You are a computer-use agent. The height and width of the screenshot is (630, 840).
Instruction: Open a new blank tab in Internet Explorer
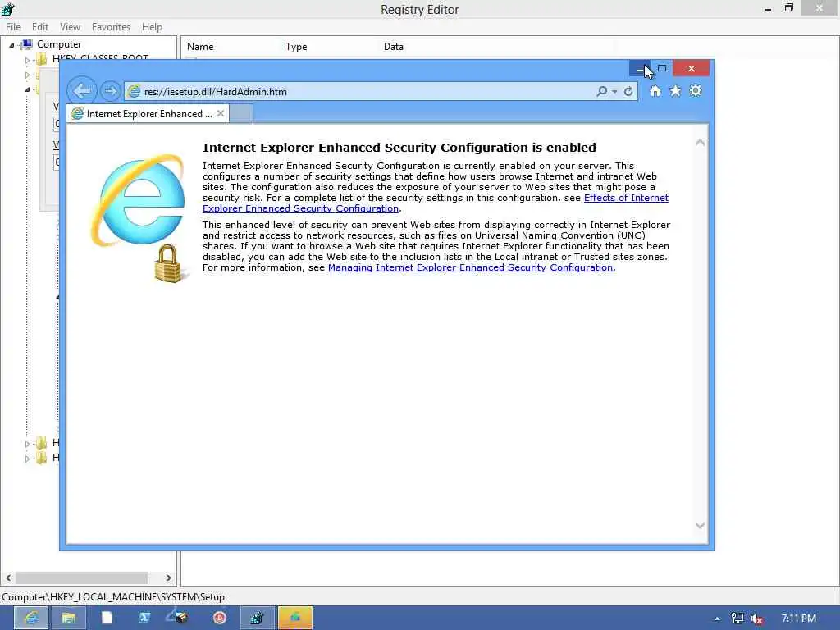[241, 113]
